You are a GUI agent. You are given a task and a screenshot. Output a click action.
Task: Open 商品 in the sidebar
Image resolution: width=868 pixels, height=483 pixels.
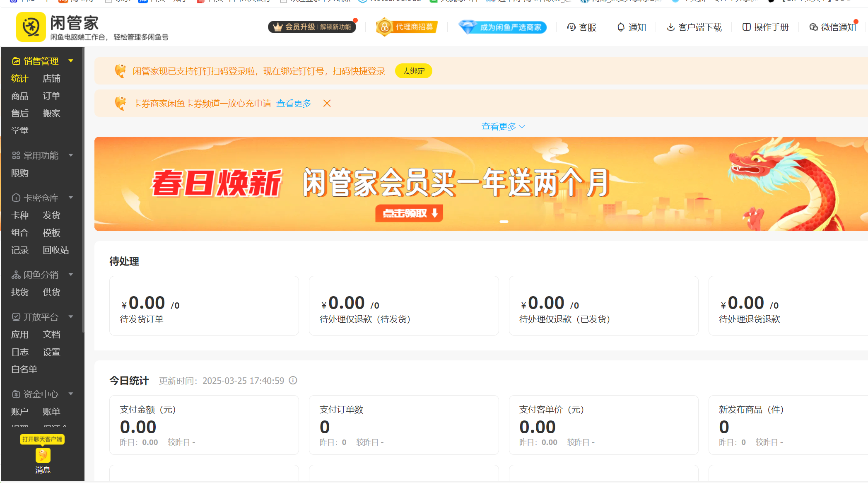(x=20, y=96)
